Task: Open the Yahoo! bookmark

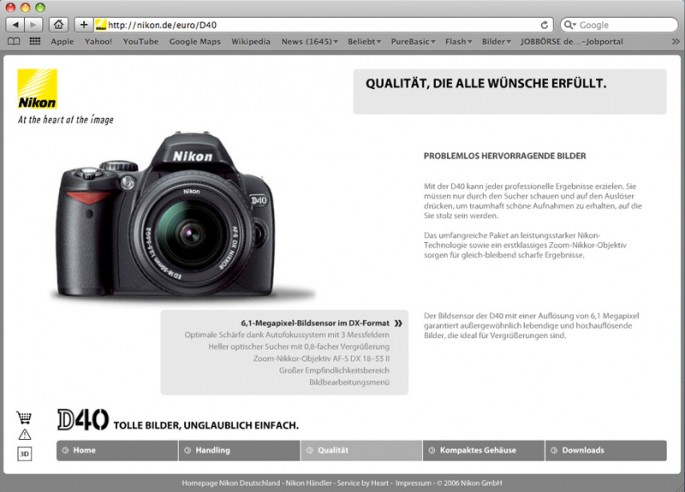Action: coord(98,42)
